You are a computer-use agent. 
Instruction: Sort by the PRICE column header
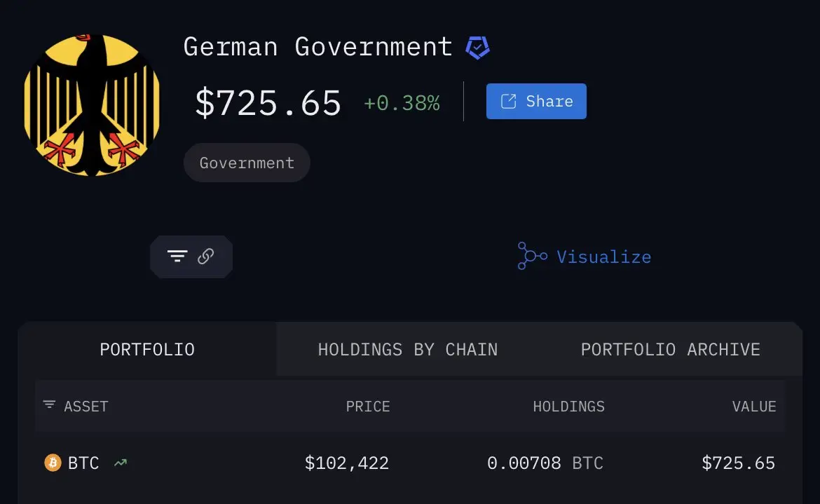(x=368, y=407)
